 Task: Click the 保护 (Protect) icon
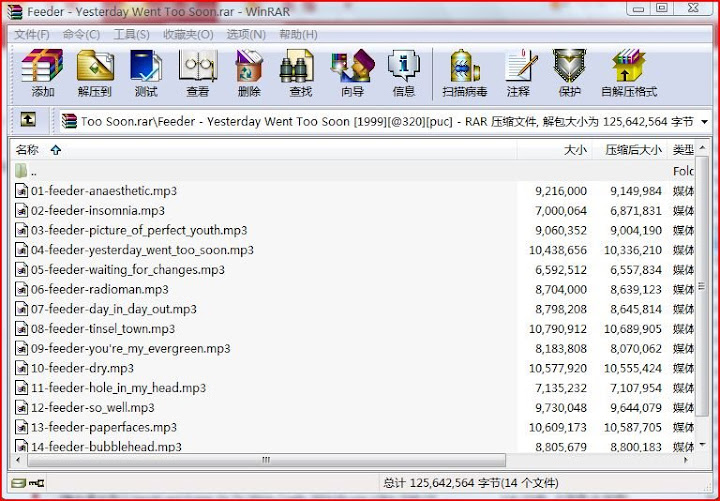(x=569, y=73)
